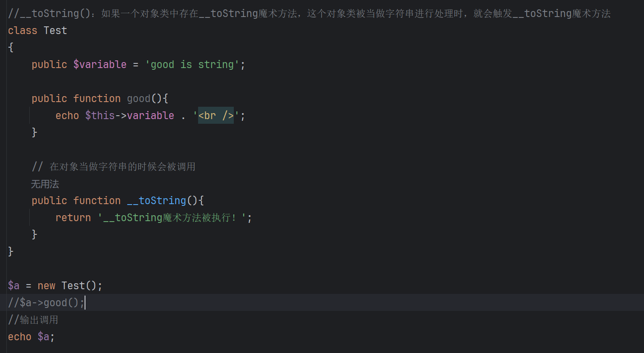Click the string 'good is string'
The width and height of the screenshot is (644, 353).
click(192, 65)
